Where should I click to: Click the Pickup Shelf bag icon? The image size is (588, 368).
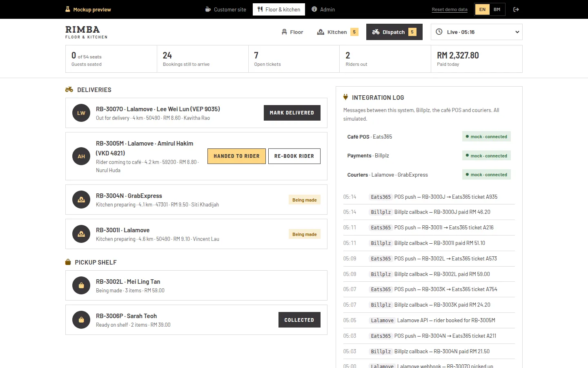pos(68,262)
